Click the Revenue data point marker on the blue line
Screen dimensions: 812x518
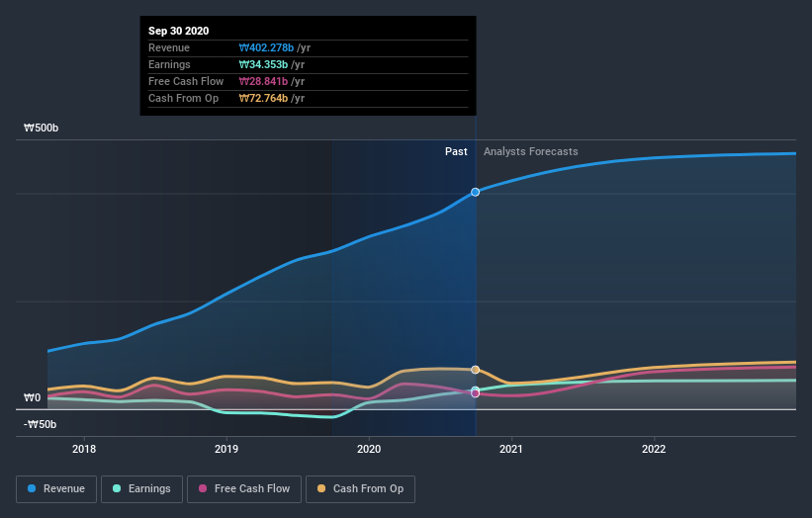coord(476,192)
